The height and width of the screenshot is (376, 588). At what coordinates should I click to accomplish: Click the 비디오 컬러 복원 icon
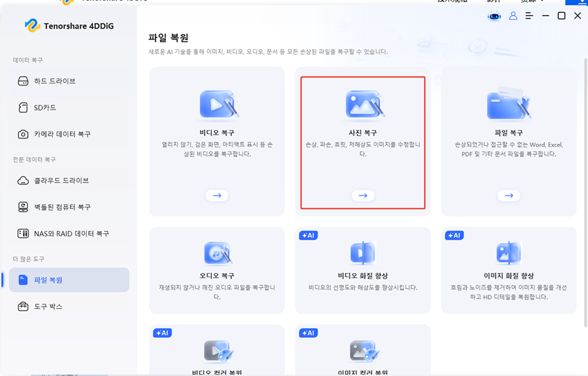click(219, 352)
